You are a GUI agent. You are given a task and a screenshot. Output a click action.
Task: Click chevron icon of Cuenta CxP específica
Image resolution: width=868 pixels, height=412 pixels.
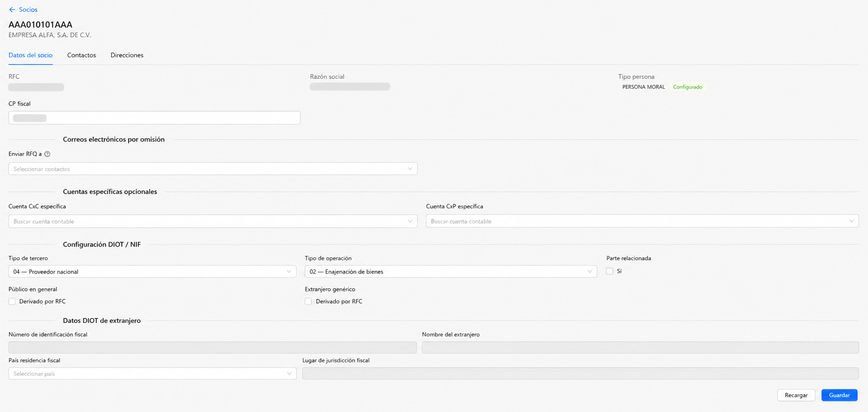851,221
